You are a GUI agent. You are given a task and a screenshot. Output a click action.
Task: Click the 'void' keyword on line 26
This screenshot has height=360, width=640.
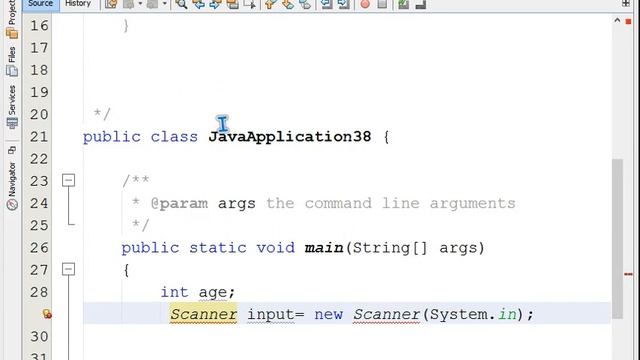pyautogui.click(x=276, y=248)
